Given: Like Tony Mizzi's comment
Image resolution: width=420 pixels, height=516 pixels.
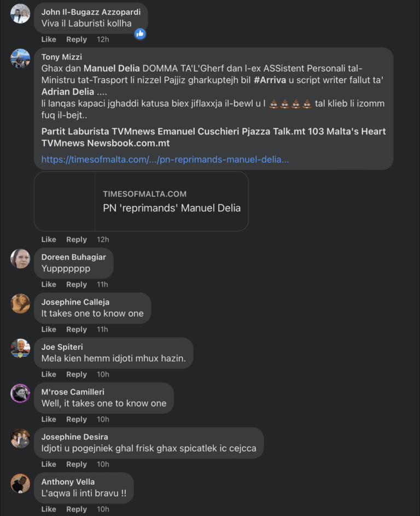Looking at the screenshot, I should point(49,239).
